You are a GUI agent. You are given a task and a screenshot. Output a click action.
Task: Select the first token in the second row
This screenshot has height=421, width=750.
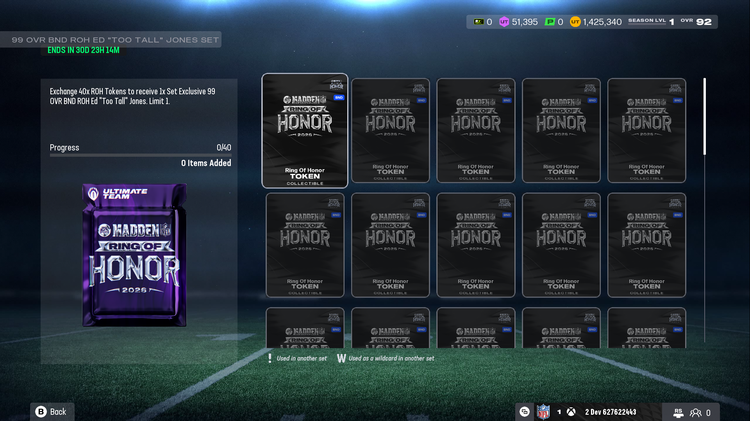pyautogui.click(x=305, y=246)
